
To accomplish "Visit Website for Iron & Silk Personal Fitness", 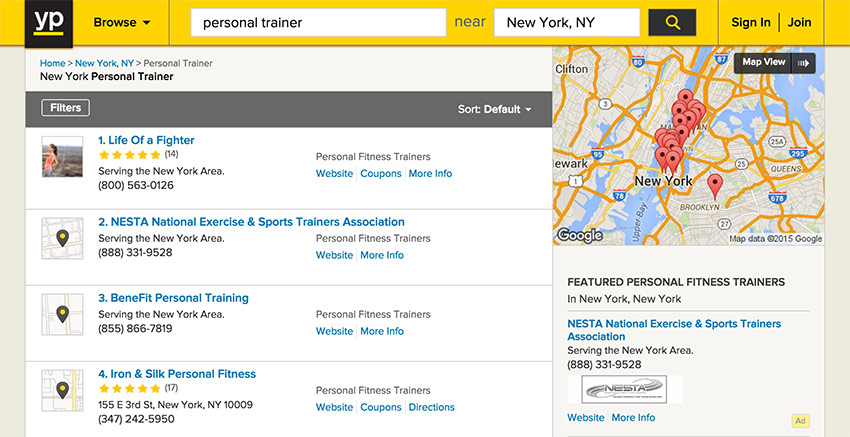I will 334,407.
